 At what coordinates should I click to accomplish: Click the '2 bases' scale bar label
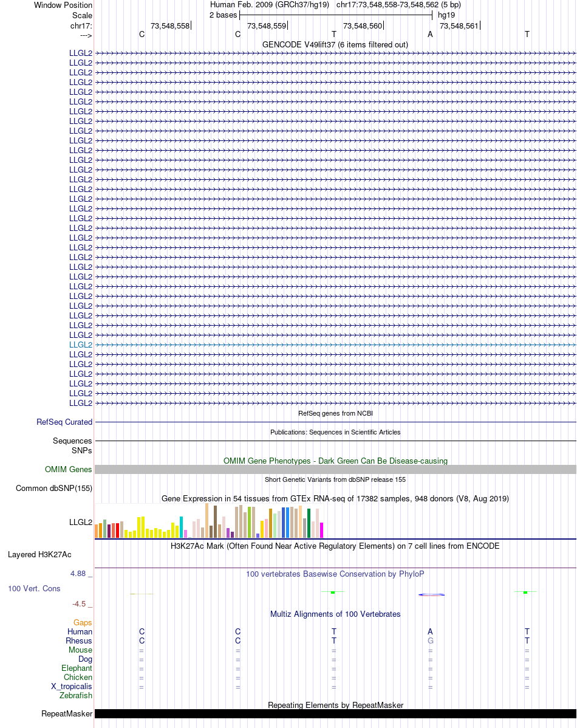223,15
